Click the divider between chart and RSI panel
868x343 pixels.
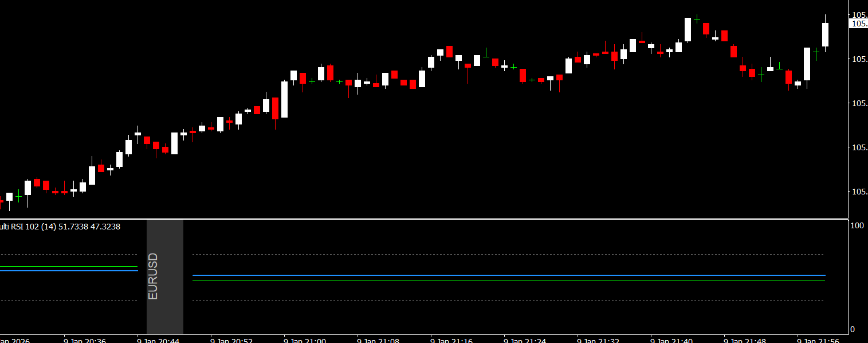tap(424, 219)
